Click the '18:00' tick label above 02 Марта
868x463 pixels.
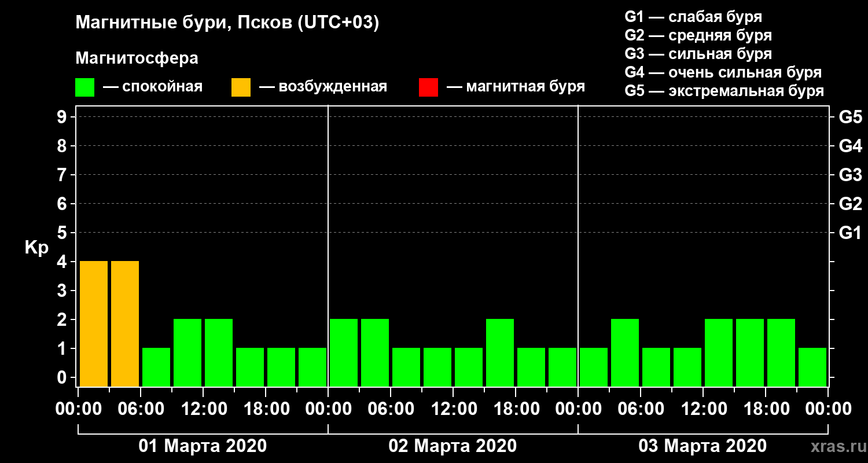(516, 409)
